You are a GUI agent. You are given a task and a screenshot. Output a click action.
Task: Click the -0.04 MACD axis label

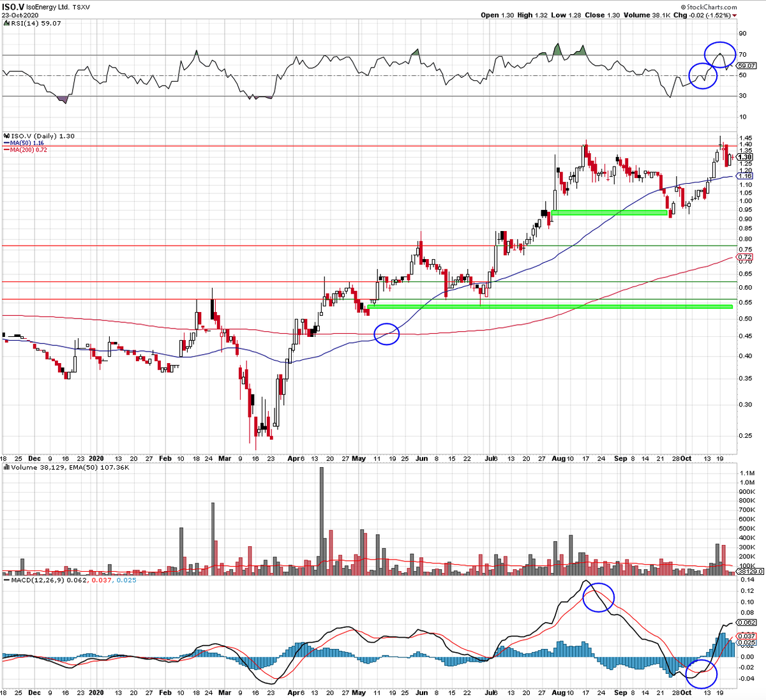(x=746, y=679)
